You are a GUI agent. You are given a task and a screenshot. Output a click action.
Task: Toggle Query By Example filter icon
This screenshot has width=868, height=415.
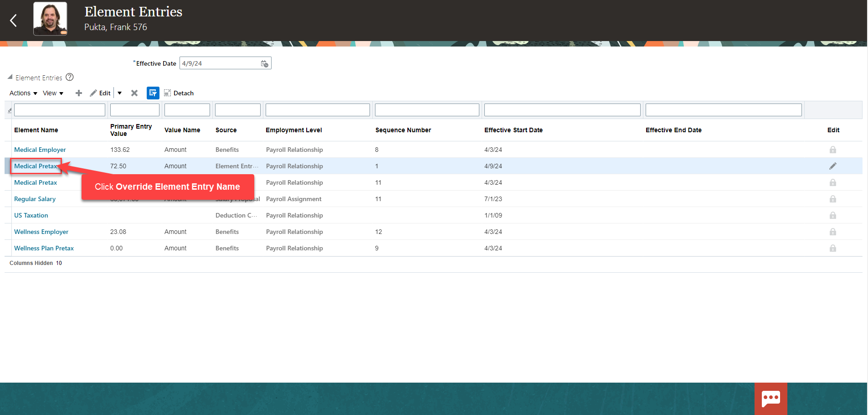[153, 93]
